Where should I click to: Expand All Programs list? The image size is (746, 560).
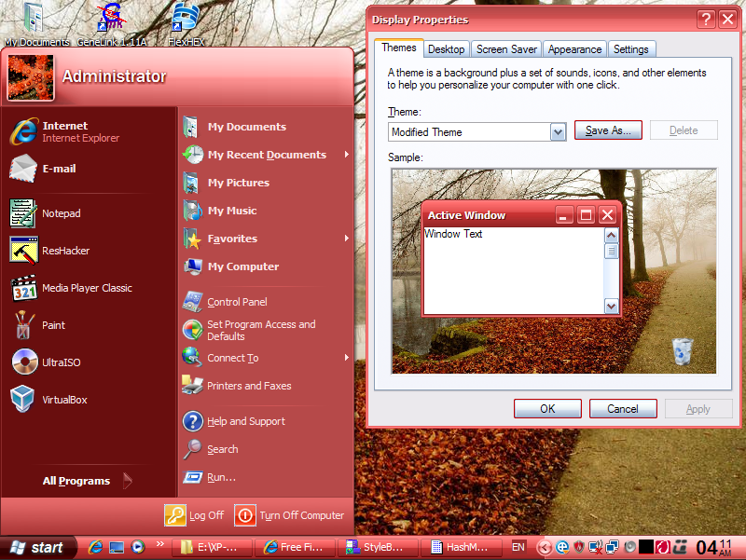tap(89, 481)
